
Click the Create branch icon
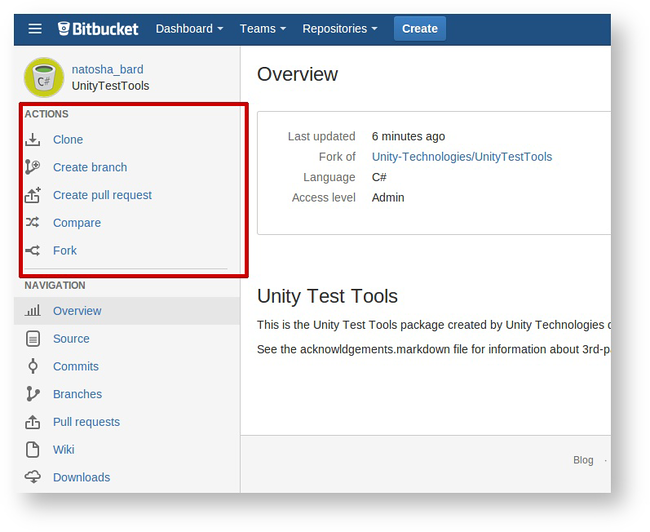(x=33, y=167)
